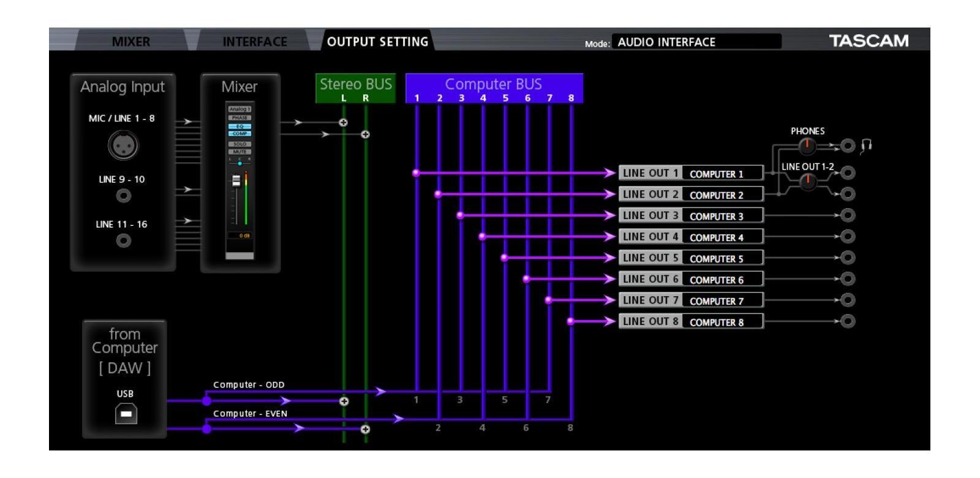Image resolution: width=980 pixels, height=478 pixels.
Task: Click the PHONES volume knob
Action: pos(807,146)
